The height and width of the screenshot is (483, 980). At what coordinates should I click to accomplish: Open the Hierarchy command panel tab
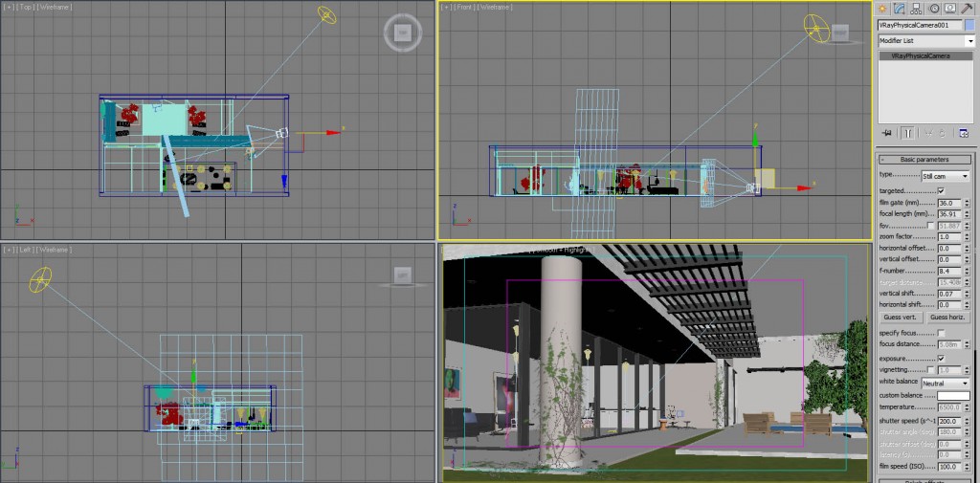click(x=916, y=9)
